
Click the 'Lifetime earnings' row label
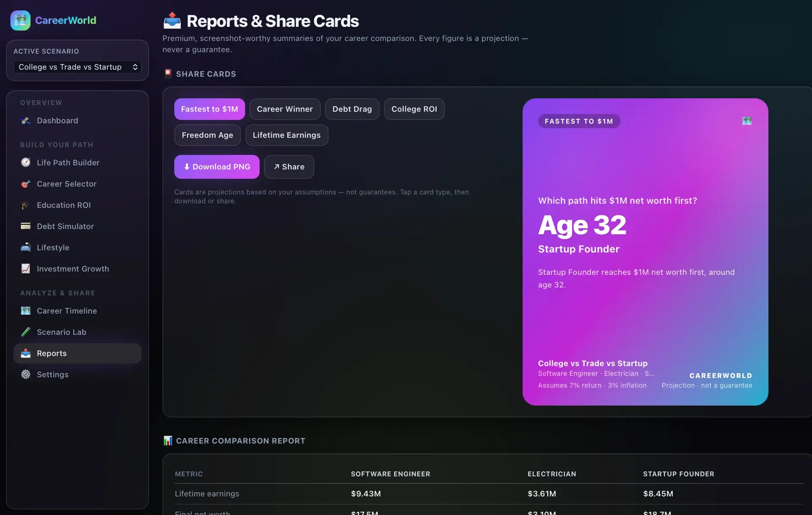click(x=207, y=494)
